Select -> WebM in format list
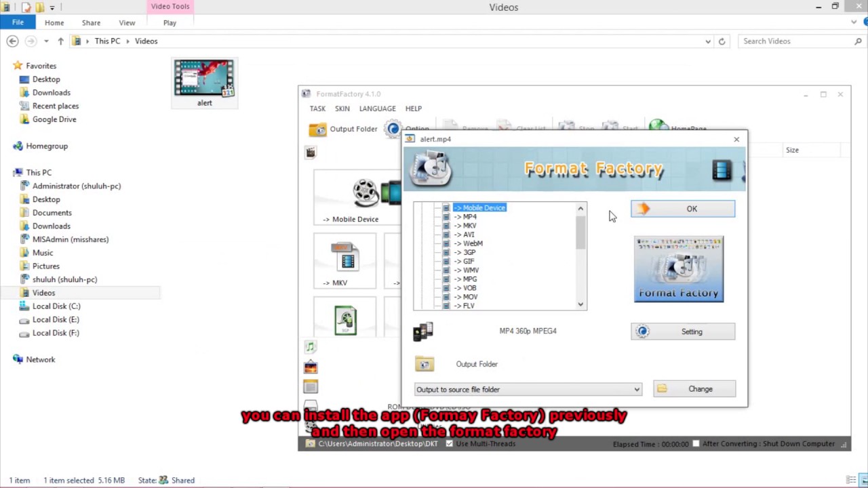Viewport: 868px width, 488px height. [x=469, y=243]
